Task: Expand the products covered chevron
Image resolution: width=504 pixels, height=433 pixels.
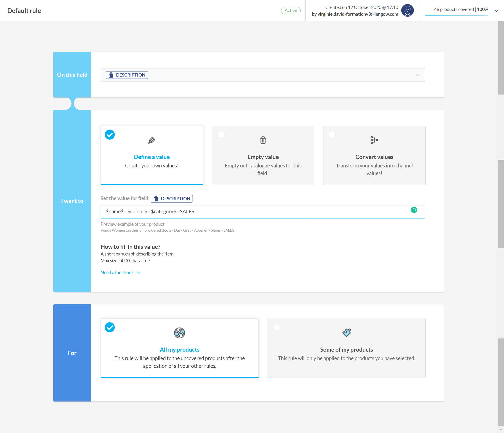Action: tap(497, 11)
